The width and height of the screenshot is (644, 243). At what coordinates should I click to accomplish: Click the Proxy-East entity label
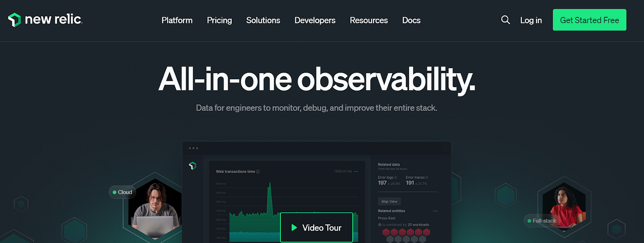pyautogui.click(x=387, y=218)
